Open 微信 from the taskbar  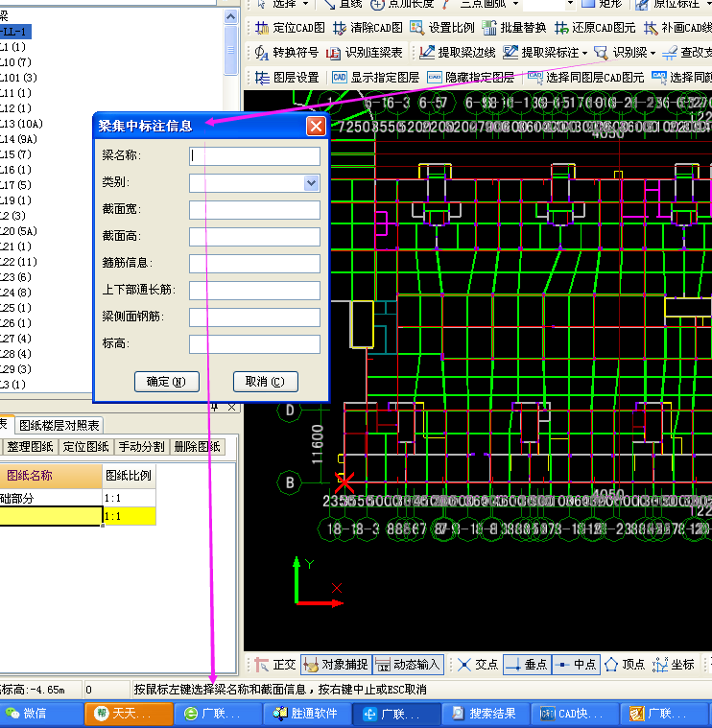coord(40,714)
